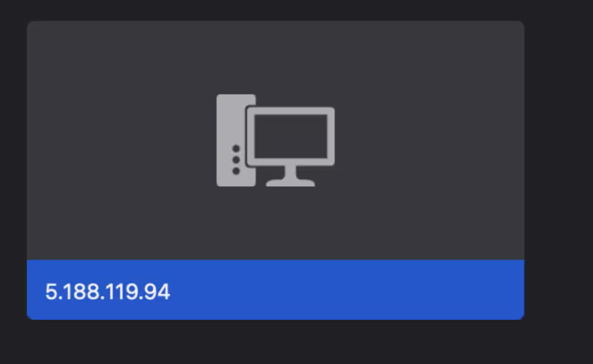Image resolution: width=593 pixels, height=364 pixels.
Task: Click the monitor screen in the icon
Action: point(291,136)
